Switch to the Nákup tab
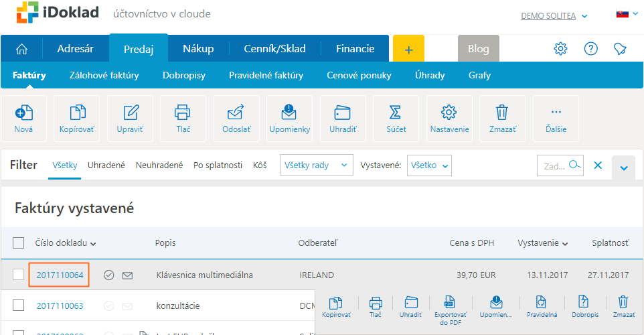Image resolution: width=644 pixels, height=335 pixels. (x=198, y=48)
